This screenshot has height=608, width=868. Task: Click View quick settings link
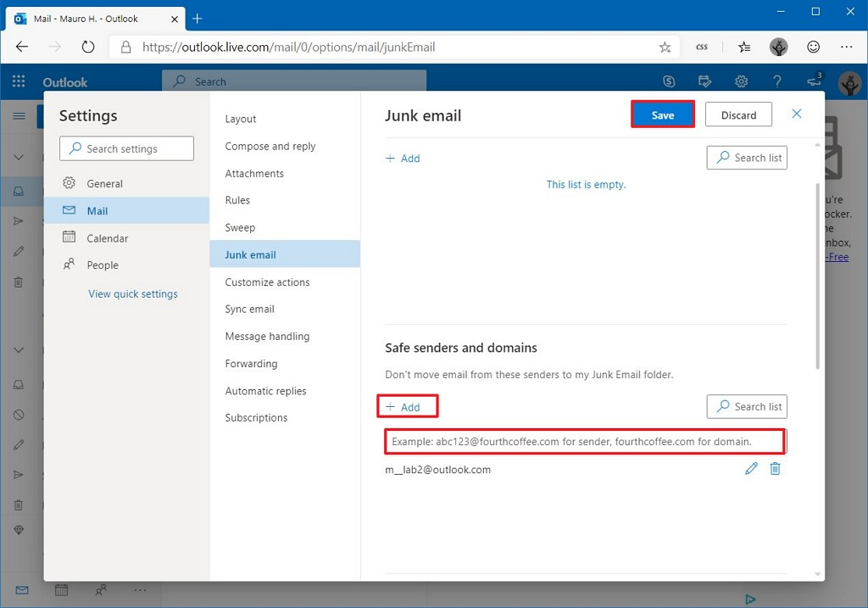point(133,294)
